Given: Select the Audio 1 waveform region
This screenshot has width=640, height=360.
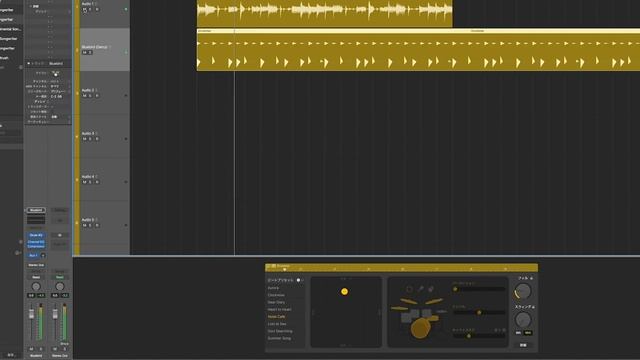Looking at the screenshot, I should 324,13.
